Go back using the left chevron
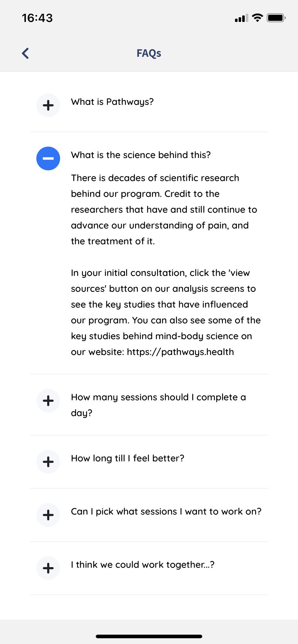298x644 pixels. [x=25, y=53]
